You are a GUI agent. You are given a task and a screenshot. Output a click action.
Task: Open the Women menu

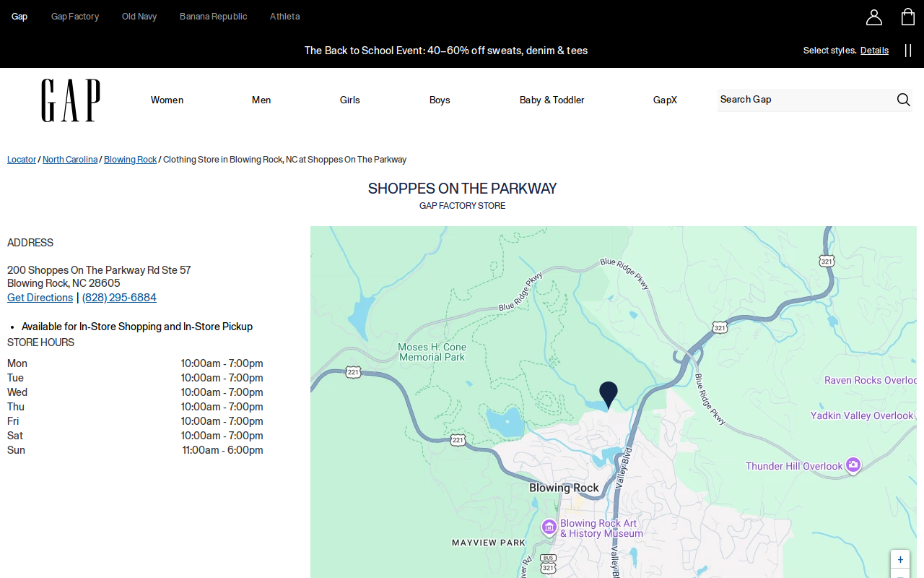coord(167,100)
